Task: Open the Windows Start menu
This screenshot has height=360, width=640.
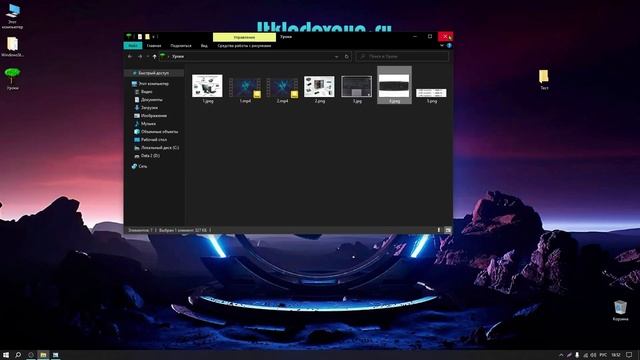Action: pyautogui.click(x=6, y=355)
